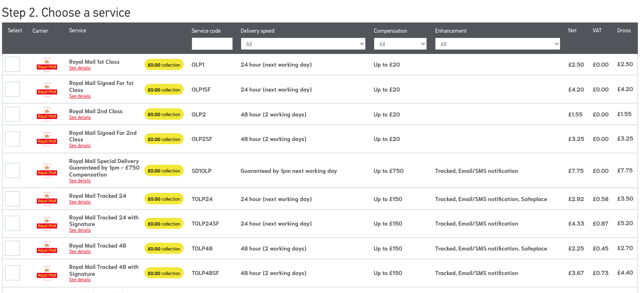
Task: Select the Tracked 48 service checkbox
Action: 13,248
